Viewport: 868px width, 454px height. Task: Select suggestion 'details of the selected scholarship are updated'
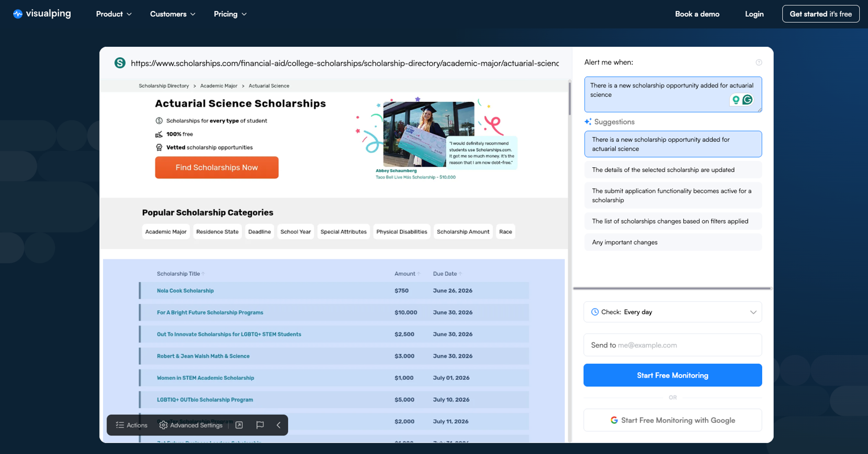pyautogui.click(x=673, y=170)
